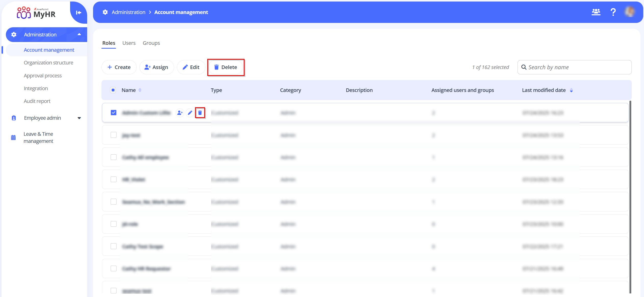The height and width of the screenshot is (297, 644).
Task: Open the user profile avatar
Action: click(630, 12)
